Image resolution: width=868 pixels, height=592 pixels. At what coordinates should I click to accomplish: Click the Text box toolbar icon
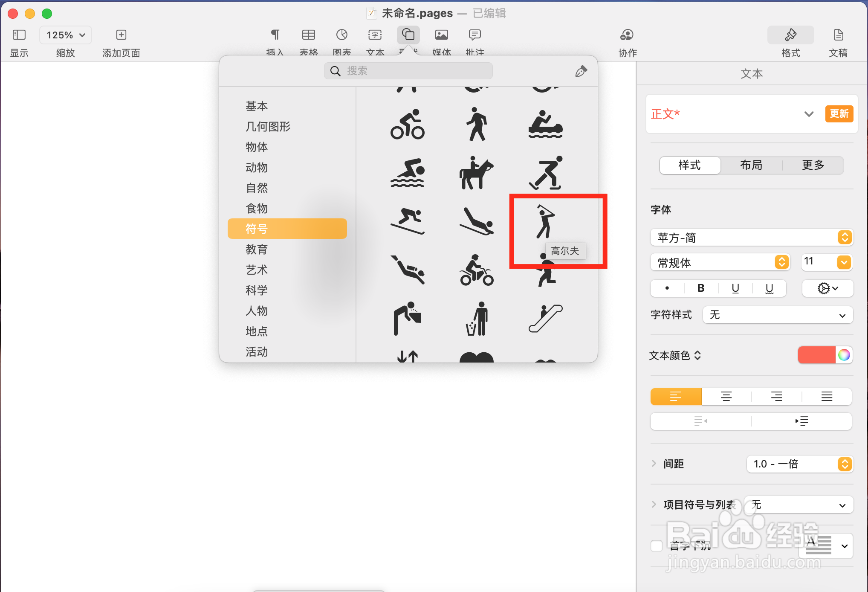(x=375, y=35)
